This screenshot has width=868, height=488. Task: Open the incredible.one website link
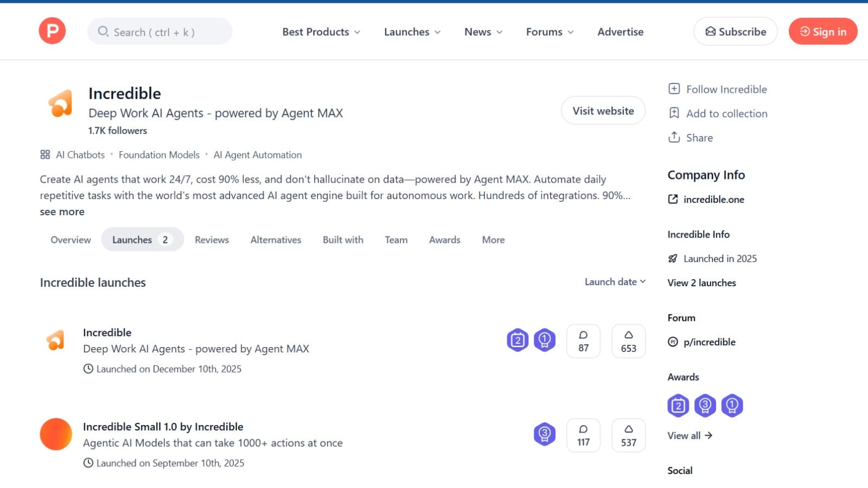click(x=713, y=199)
